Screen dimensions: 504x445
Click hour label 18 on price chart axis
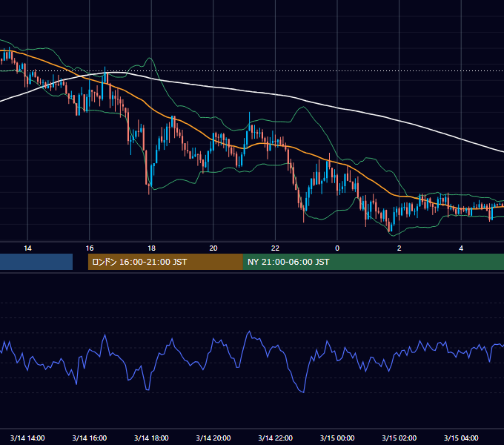coord(151,248)
